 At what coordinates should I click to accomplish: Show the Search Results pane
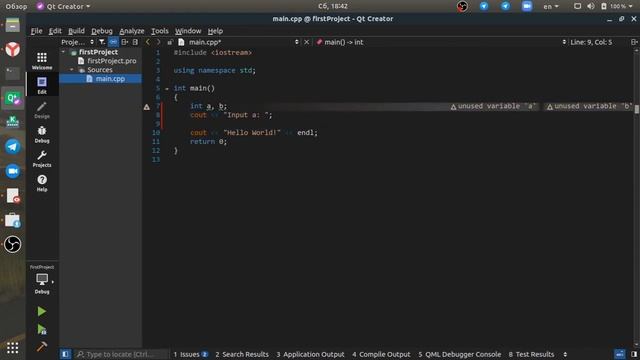coord(242,354)
